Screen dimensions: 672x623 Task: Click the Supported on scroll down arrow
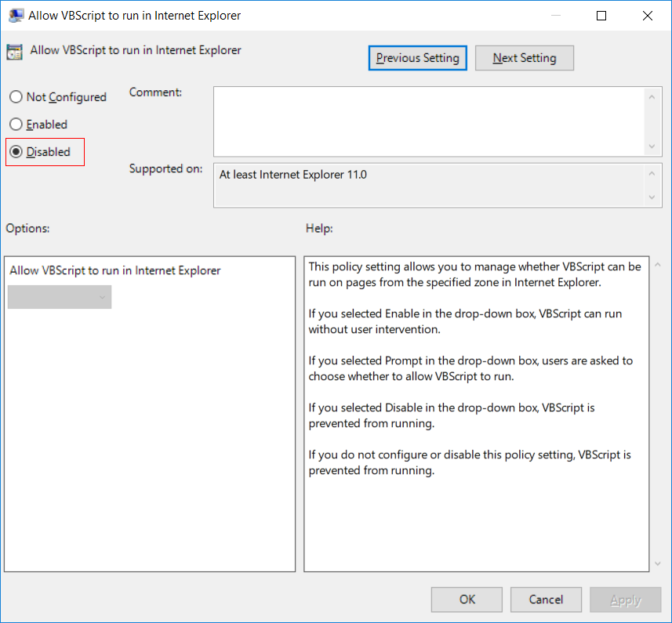coord(652,197)
